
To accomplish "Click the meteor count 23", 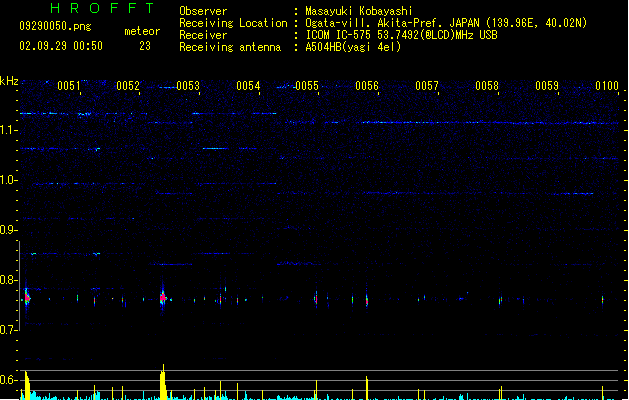I will coord(145,46).
